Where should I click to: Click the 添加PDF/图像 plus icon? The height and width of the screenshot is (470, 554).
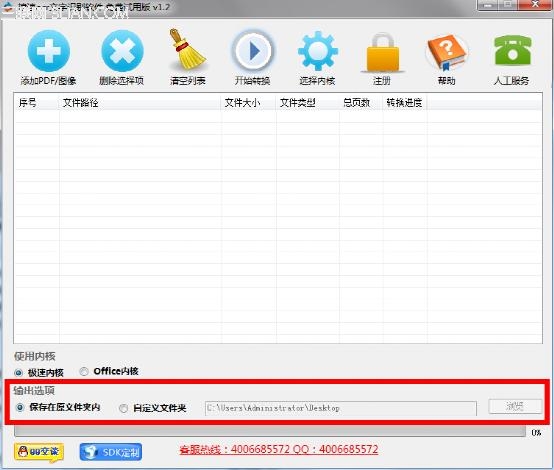pyautogui.click(x=49, y=51)
